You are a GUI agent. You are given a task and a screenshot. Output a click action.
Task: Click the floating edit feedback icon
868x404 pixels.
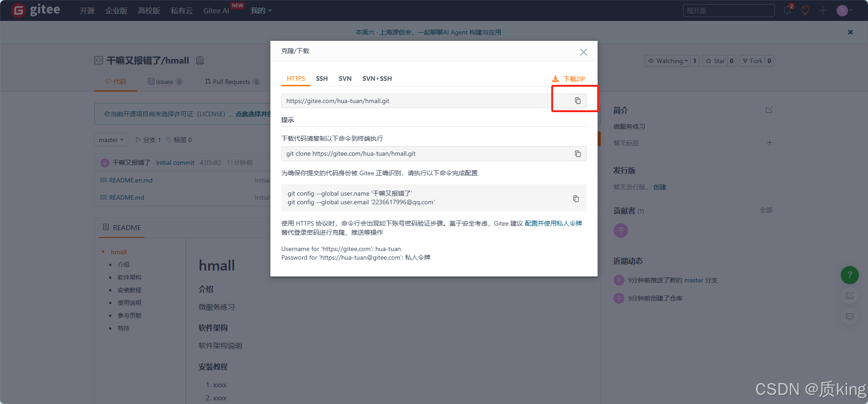point(850,296)
